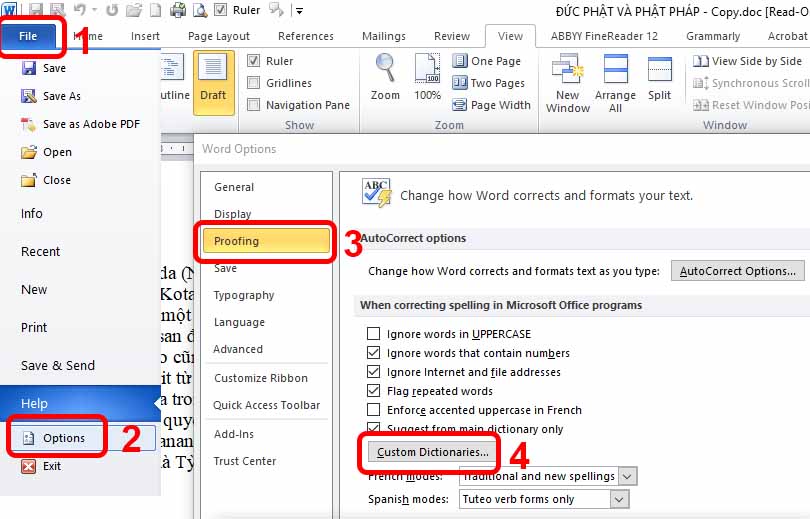Open Options from File menu
The image size is (810, 519).
[83, 438]
